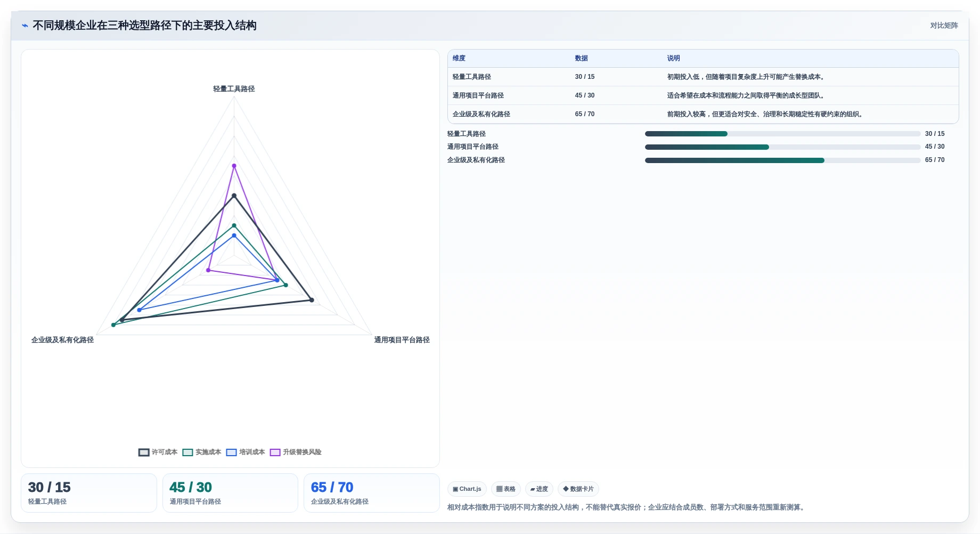Click the green data point on top axis

(234, 225)
